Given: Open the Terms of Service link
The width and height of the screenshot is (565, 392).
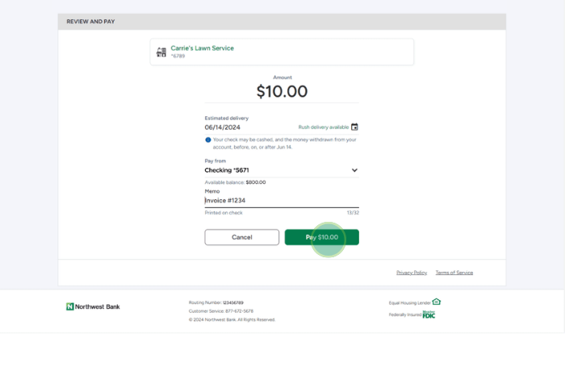Looking at the screenshot, I should (x=454, y=273).
